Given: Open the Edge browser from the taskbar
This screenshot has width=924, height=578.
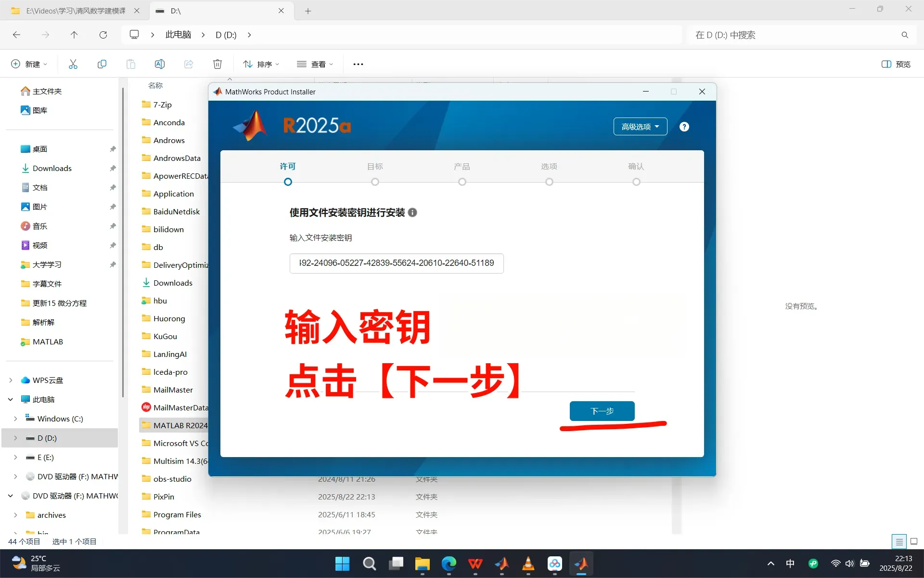Looking at the screenshot, I should click(x=449, y=563).
